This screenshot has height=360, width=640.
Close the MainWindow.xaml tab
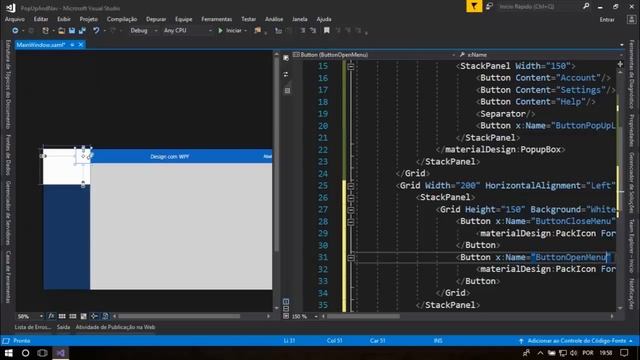pyautogui.click(x=81, y=45)
